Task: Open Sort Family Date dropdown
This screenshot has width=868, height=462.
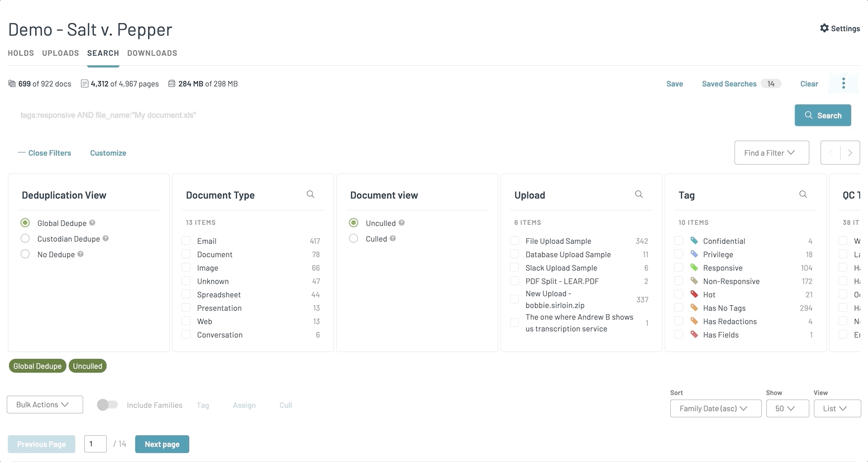Action: coord(716,408)
